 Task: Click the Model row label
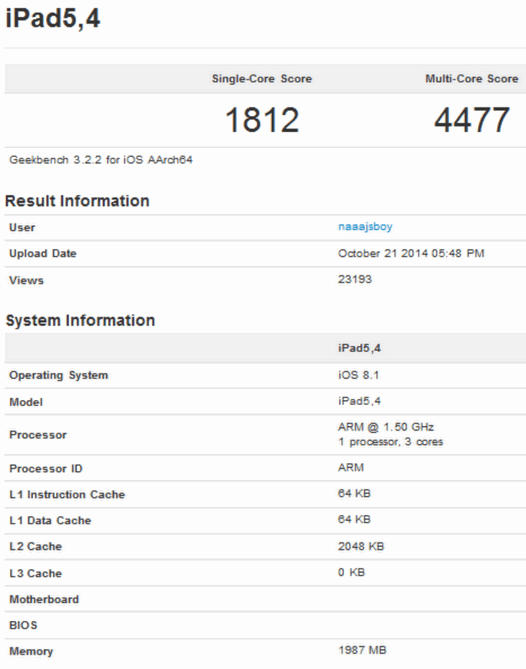[x=26, y=402]
